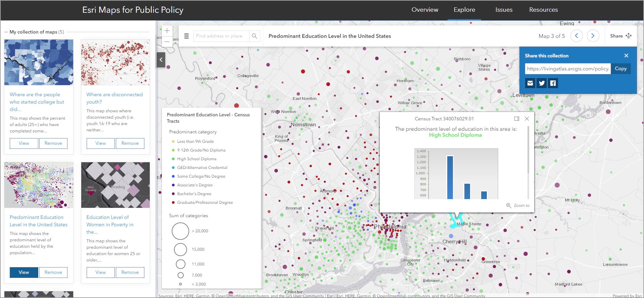
Task: Click the GED/Alternative Credential legend swatch
Action: click(173, 168)
